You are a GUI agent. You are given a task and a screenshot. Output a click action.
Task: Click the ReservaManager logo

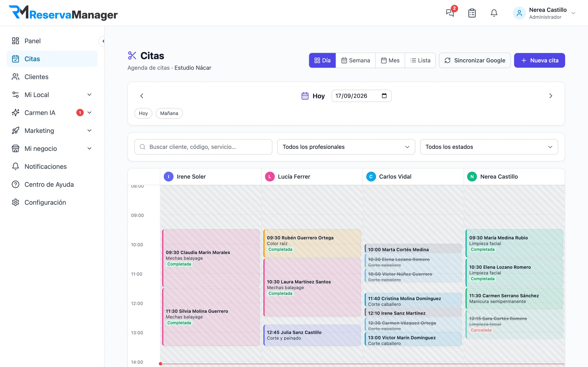[x=63, y=13]
